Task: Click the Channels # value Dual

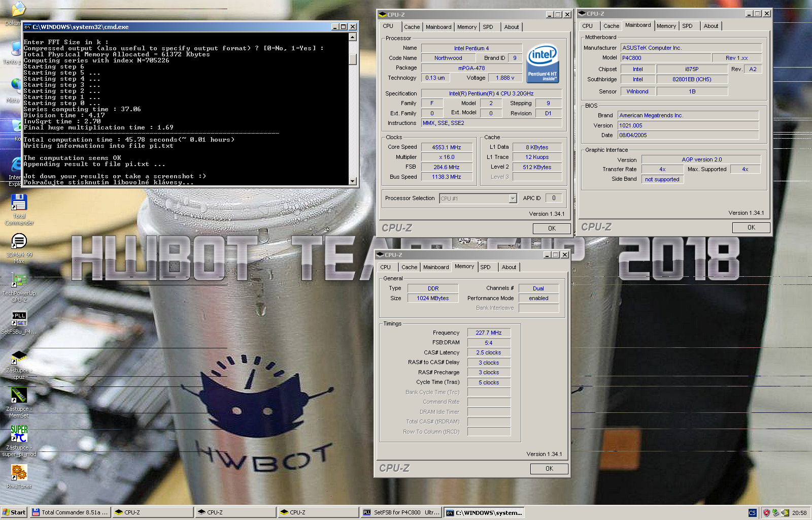Action: [x=538, y=288]
